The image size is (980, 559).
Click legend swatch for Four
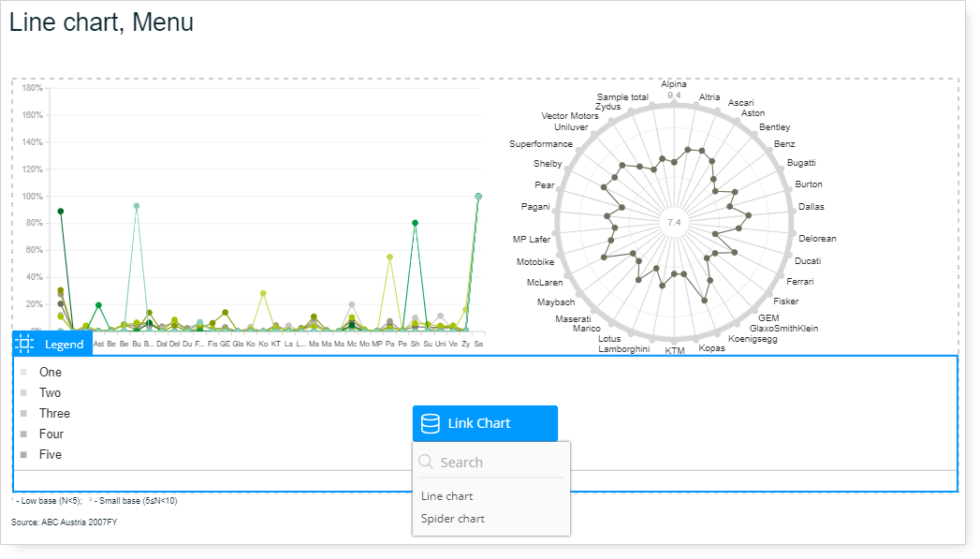pyautogui.click(x=23, y=434)
